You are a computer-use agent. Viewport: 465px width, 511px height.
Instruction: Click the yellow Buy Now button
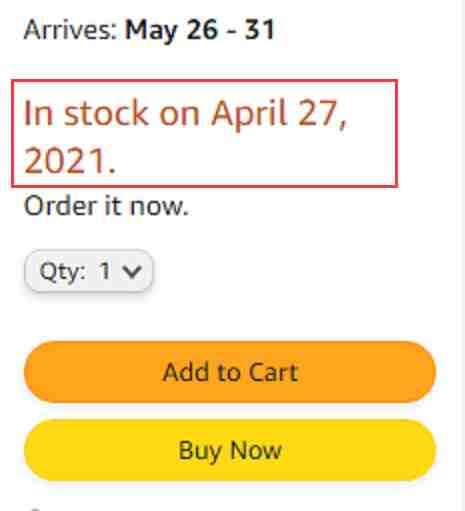click(230, 450)
